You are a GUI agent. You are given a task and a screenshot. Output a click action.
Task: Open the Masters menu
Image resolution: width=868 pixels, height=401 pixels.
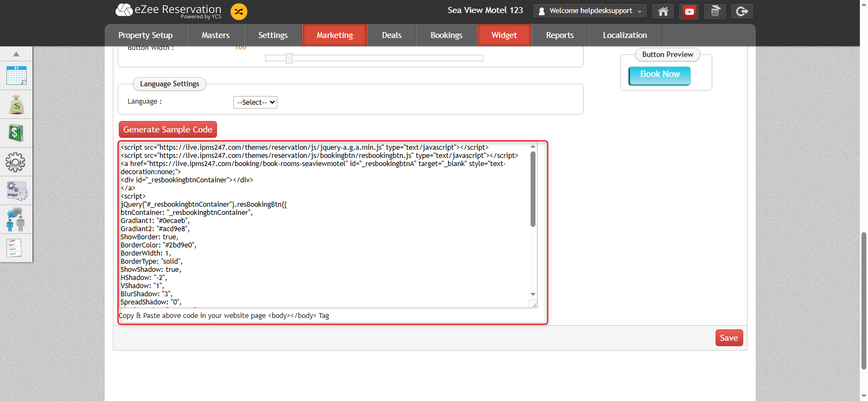(x=215, y=35)
